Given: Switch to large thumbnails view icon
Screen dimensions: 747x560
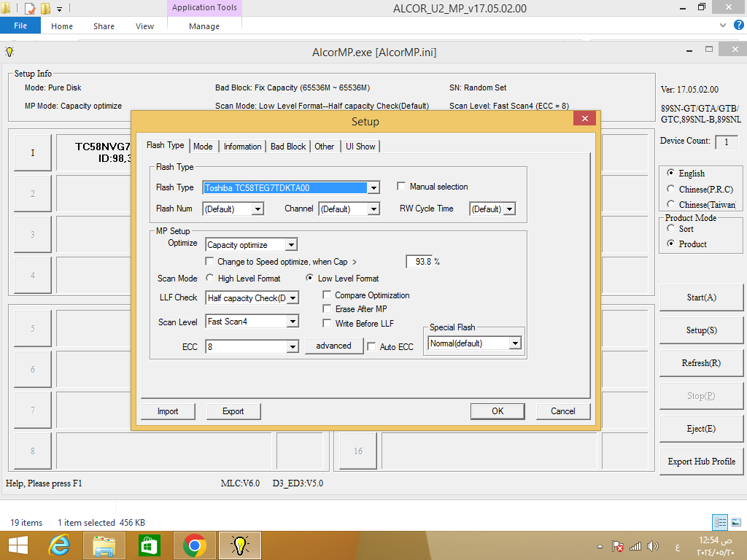Looking at the screenshot, I should click(736, 522).
